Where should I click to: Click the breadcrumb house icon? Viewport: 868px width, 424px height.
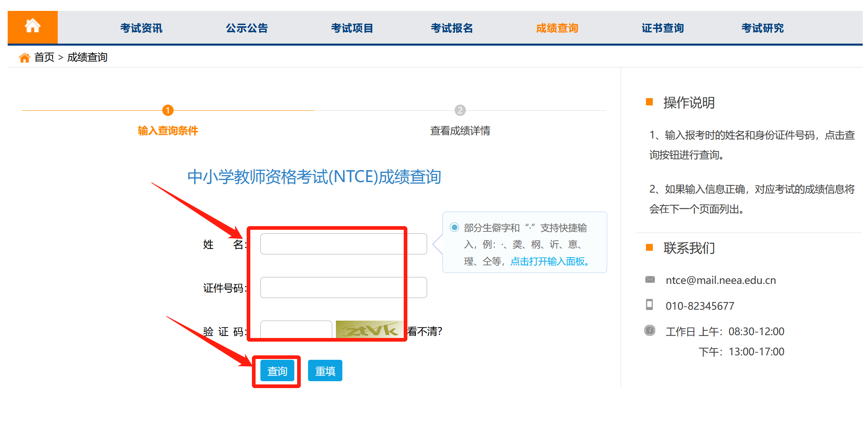(x=24, y=58)
